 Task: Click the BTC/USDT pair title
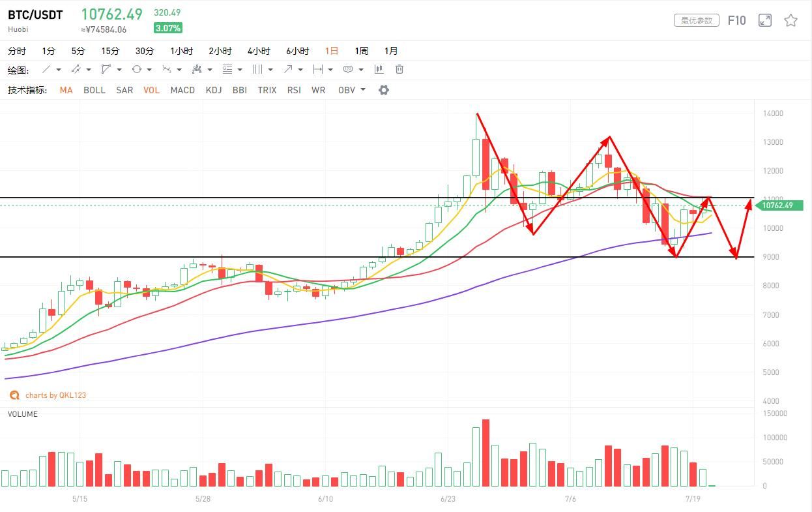pyautogui.click(x=35, y=15)
